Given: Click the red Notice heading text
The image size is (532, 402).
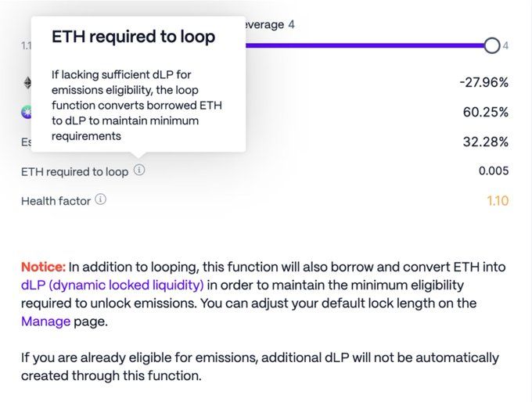Looking at the screenshot, I should tap(43, 267).
